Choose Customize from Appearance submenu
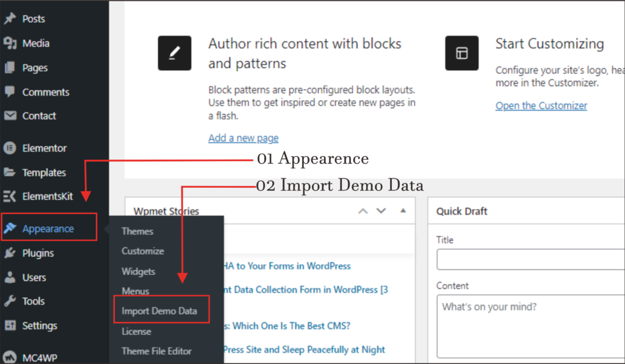625x364 pixels. [143, 251]
